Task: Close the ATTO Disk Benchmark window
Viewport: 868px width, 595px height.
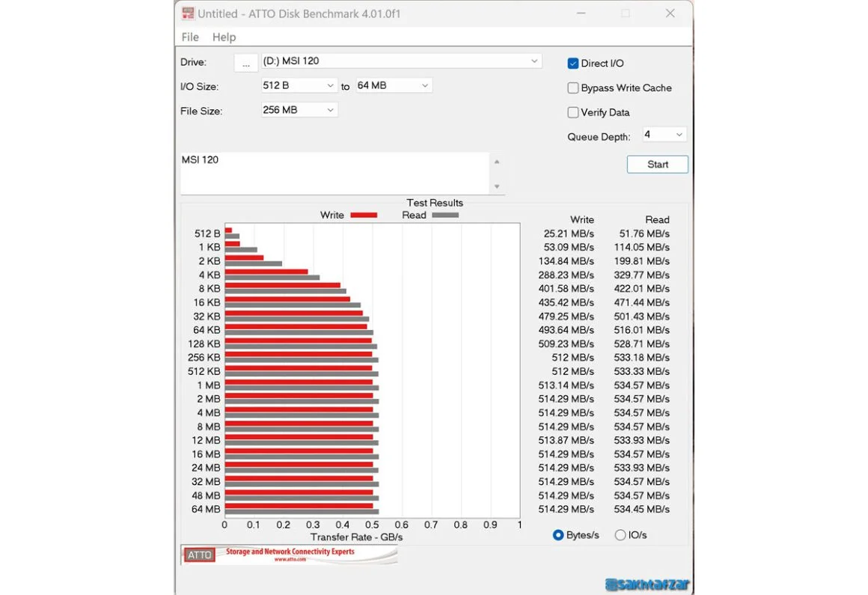Action: click(670, 13)
